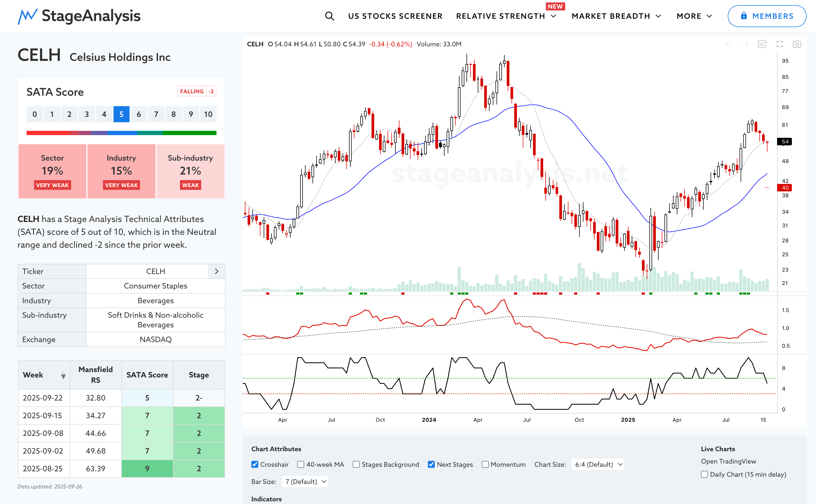
Task: Click the Data updated: 2025-09-26 note
Action: [x=50, y=486]
